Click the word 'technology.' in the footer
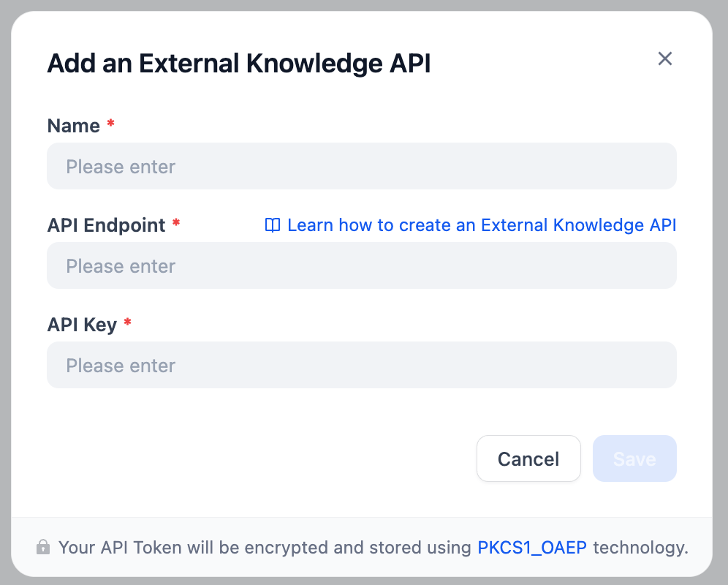The width and height of the screenshot is (728, 585). pos(640,547)
